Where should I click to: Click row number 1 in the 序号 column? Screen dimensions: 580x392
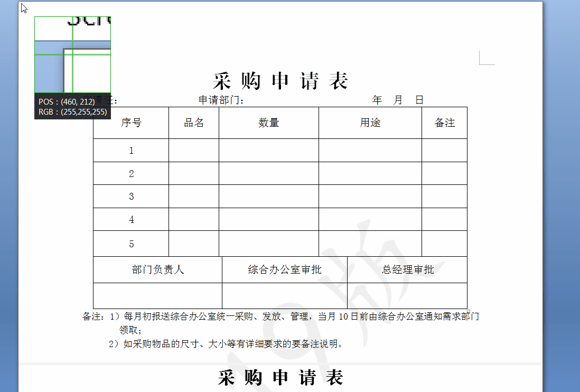pyautogui.click(x=132, y=151)
